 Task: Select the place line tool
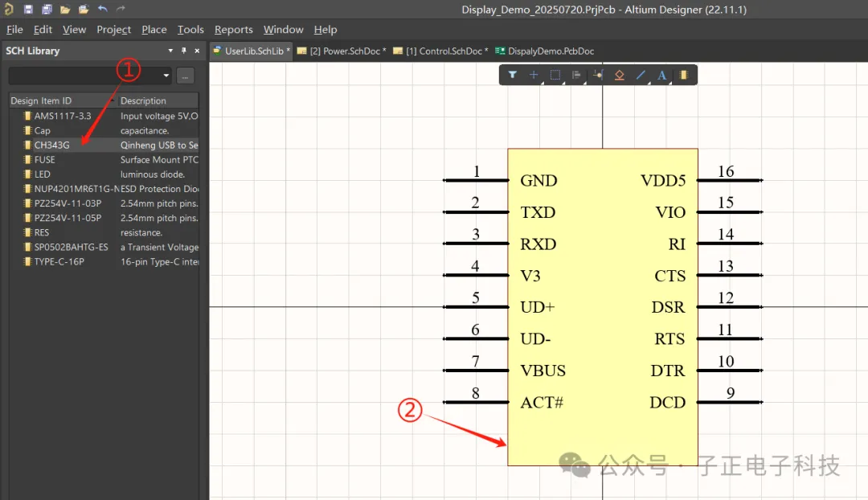coord(641,75)
